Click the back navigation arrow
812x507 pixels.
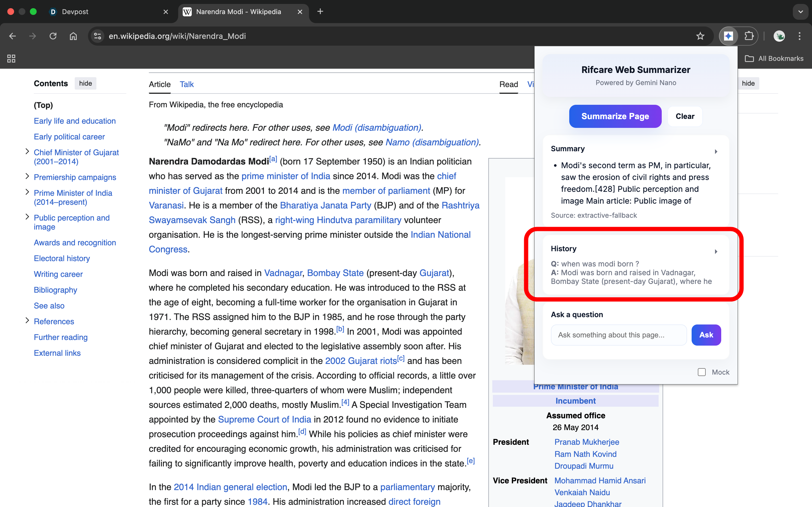12,36
